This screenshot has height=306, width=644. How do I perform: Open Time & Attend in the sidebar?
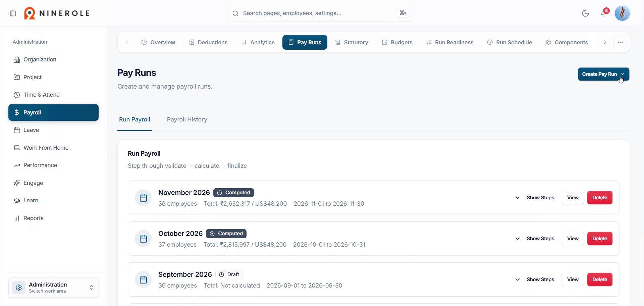click(x=53, y=95)
